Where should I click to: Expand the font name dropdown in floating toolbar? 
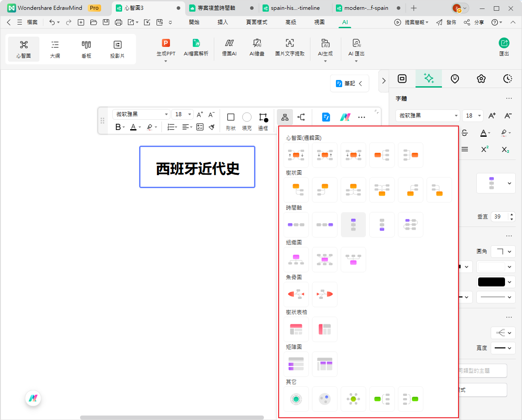pyautogui.click(x=167, y=114)
